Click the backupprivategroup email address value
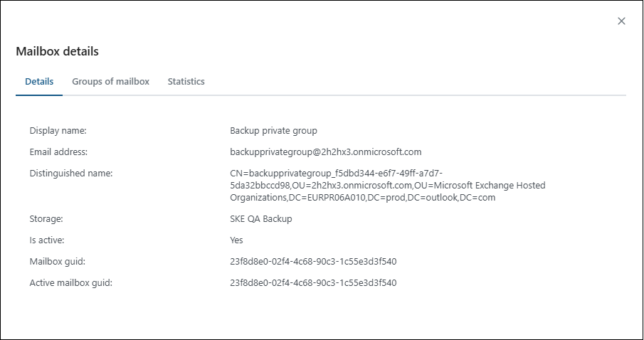This screenshot has height=340, width=644. pos(326,152)
